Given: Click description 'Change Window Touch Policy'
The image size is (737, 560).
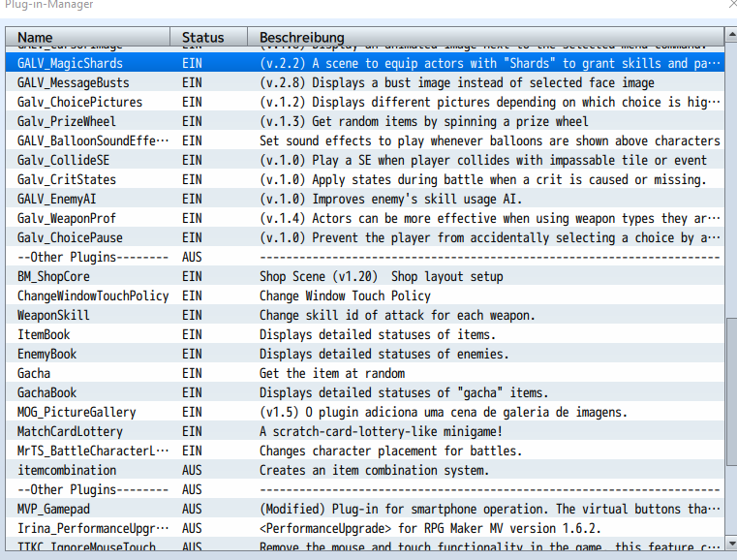Looking at the screenshot, I should pyautogui.click(x=345, y=296).
